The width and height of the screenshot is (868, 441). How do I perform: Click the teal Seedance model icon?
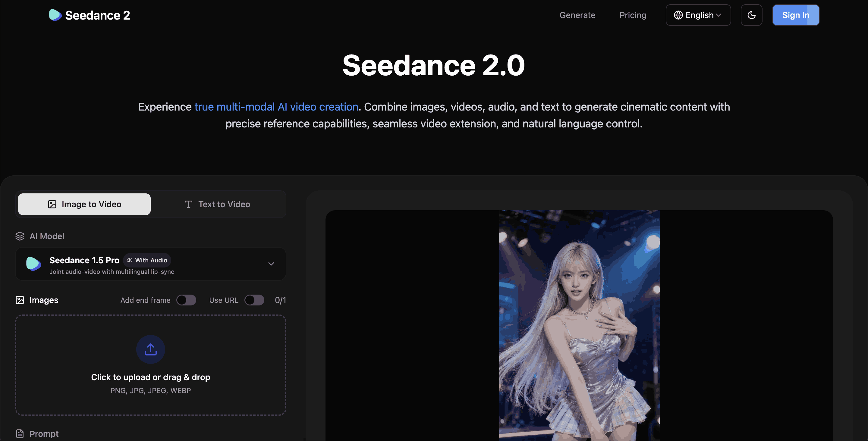tap(33, 264)
